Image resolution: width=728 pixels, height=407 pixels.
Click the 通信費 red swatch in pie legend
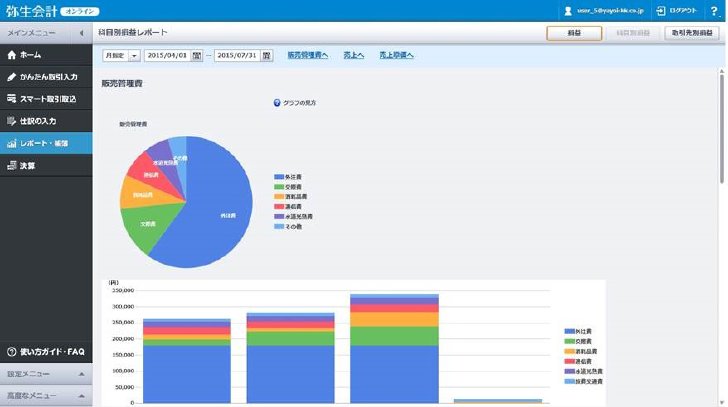[279, 207]
